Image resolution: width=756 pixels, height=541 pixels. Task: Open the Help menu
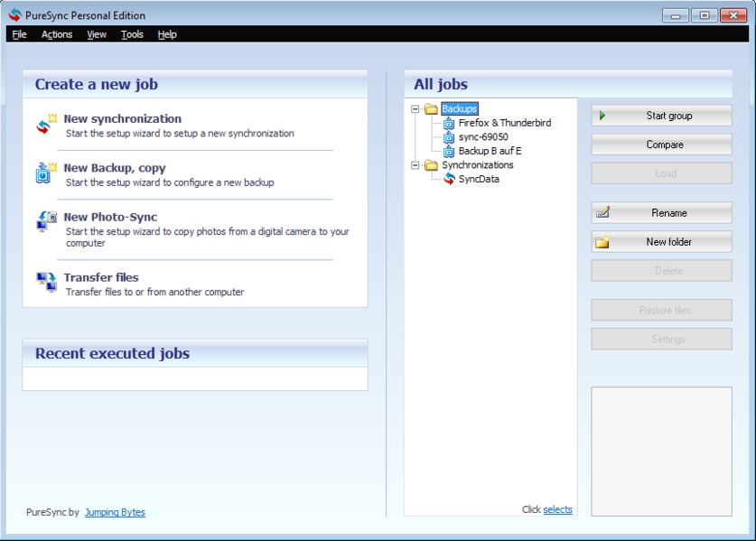[x=167, y=34]
